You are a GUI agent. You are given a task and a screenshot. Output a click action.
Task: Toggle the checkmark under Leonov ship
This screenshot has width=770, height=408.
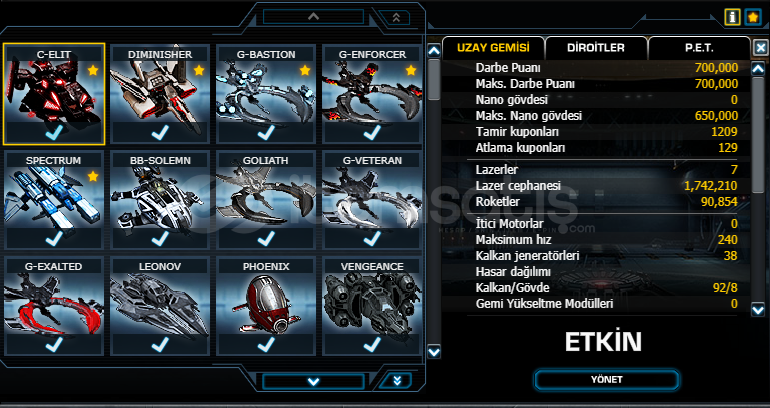(x=160, y=345)
